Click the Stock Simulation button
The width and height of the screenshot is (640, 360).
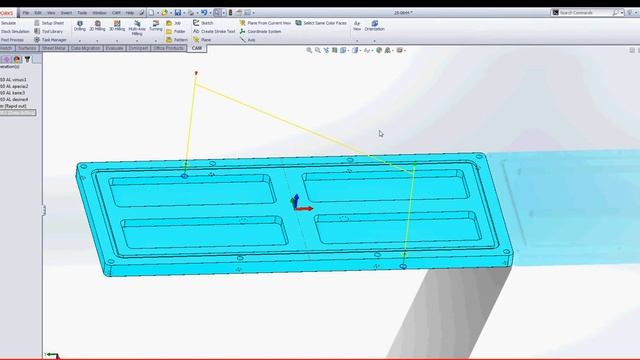click(15, 31)
